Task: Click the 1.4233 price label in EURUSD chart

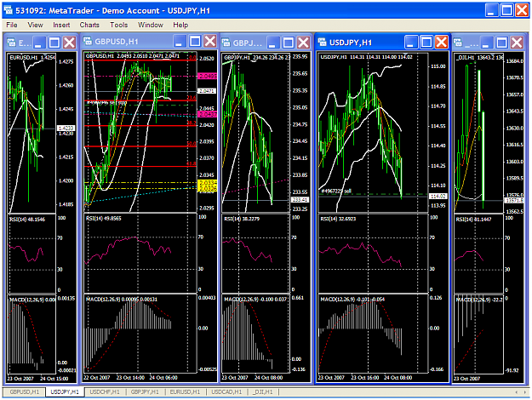Action: coord(66,128)
